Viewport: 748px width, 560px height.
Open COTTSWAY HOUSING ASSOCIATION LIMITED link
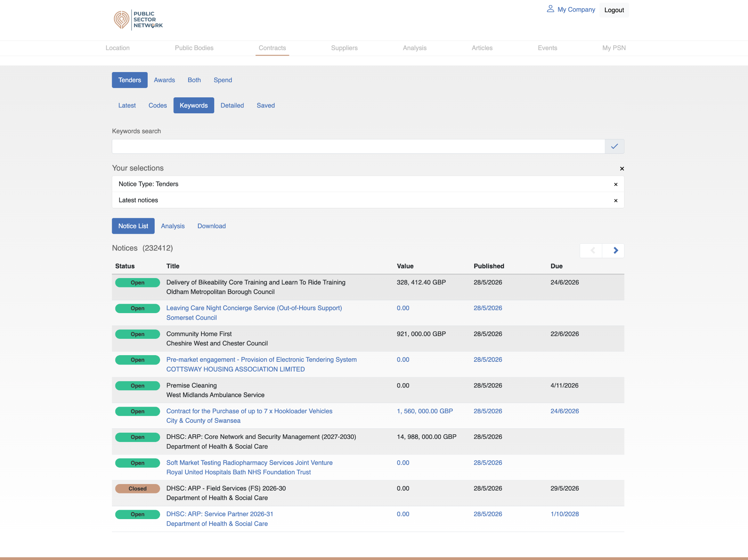point(236,369)
